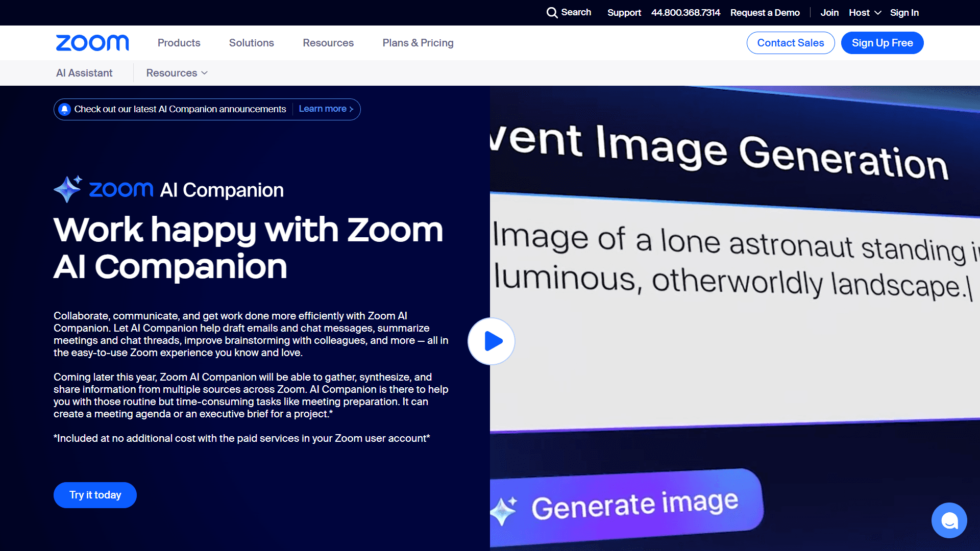Open the Solutions menu
The image size is (980, 551).
coord(251,43)
